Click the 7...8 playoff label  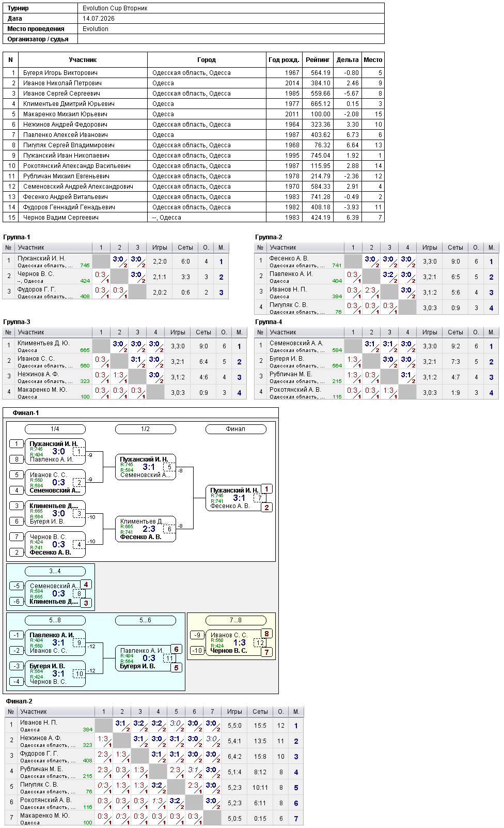(235, 620)
